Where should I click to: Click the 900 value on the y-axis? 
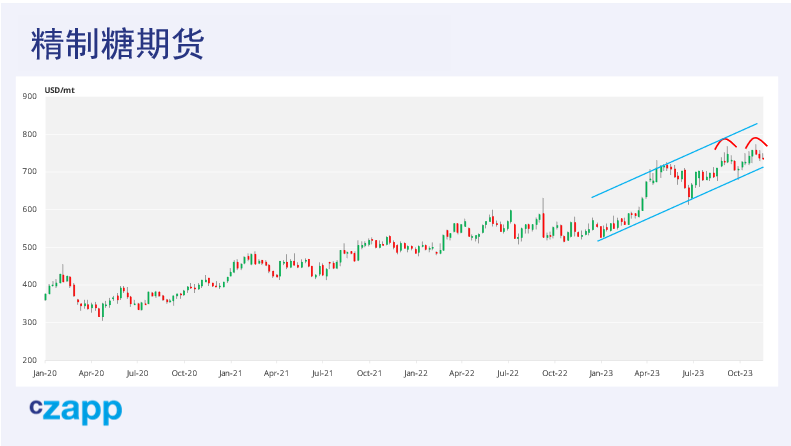click(29, 97)
